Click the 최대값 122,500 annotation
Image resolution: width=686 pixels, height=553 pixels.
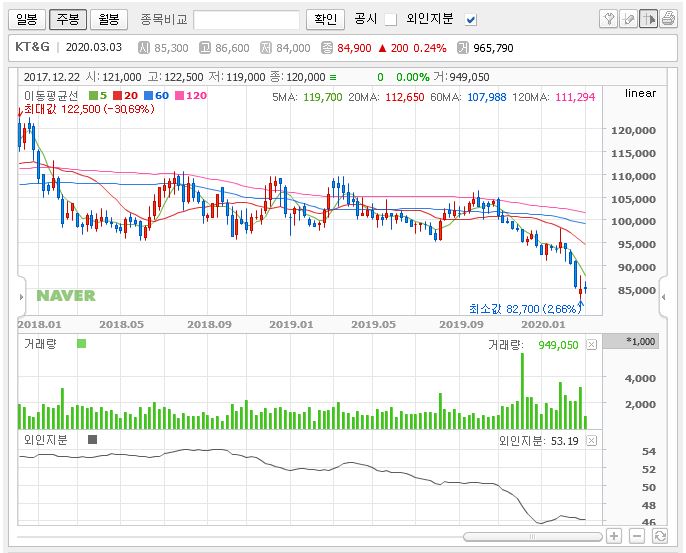click(x=89, y=109)
